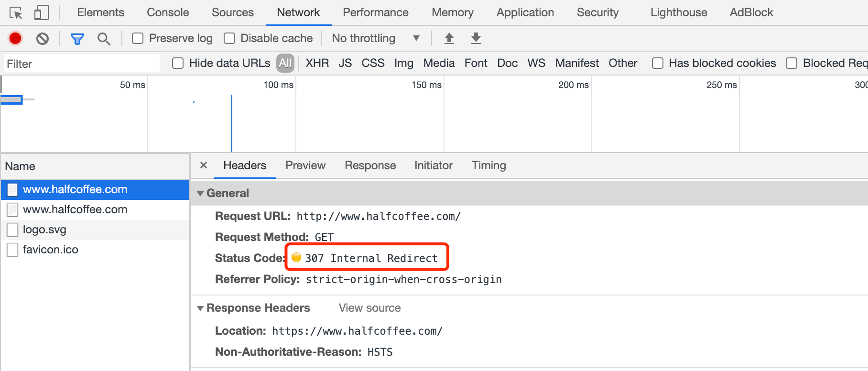
Task: Enable the Disable cache checkbox
Action: [229, 38]
